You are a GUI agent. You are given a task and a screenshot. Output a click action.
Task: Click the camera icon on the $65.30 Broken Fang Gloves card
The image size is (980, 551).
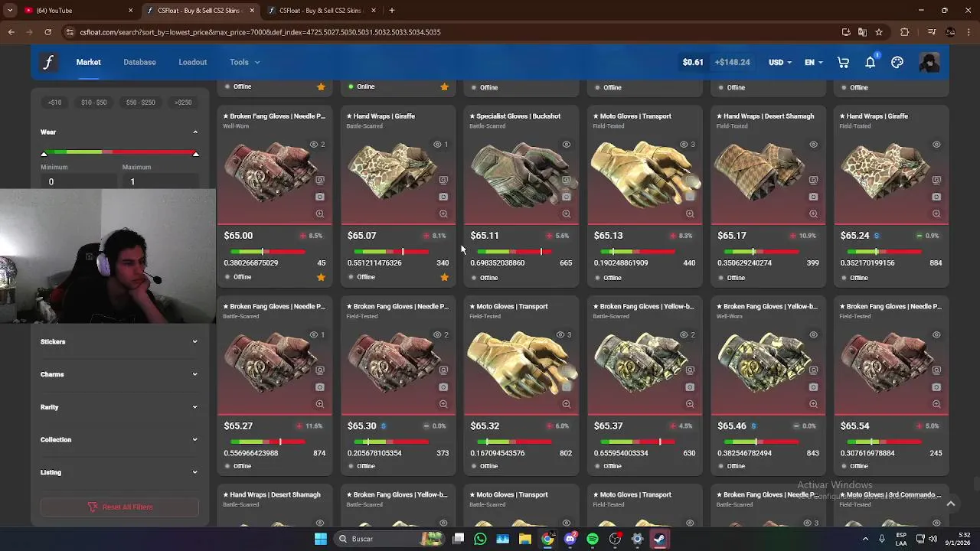point(443,387)
